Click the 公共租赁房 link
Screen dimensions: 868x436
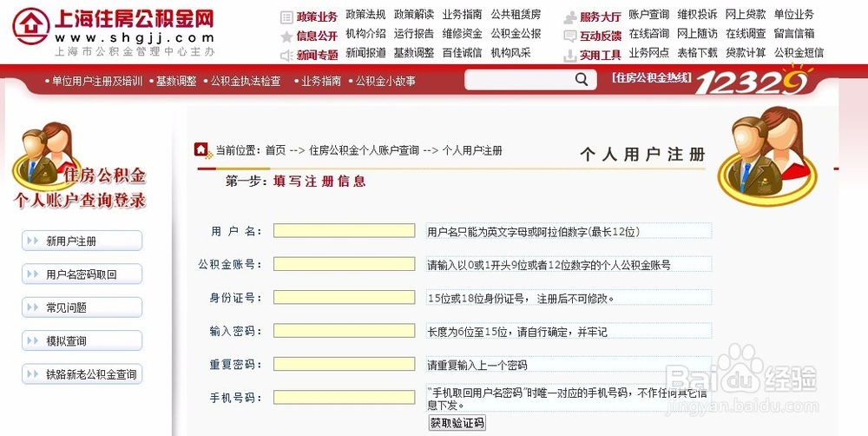point(516,15)
